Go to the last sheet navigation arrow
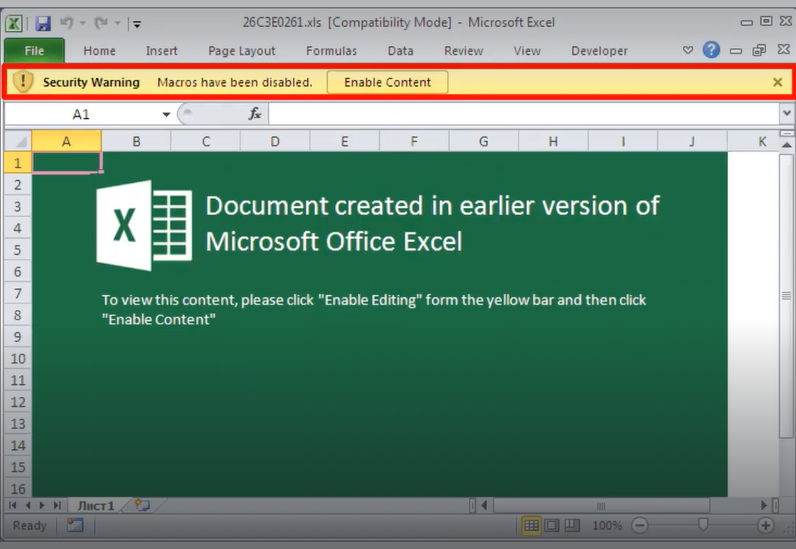This screenshot has width=796, height=549. [x=57, y=505]
